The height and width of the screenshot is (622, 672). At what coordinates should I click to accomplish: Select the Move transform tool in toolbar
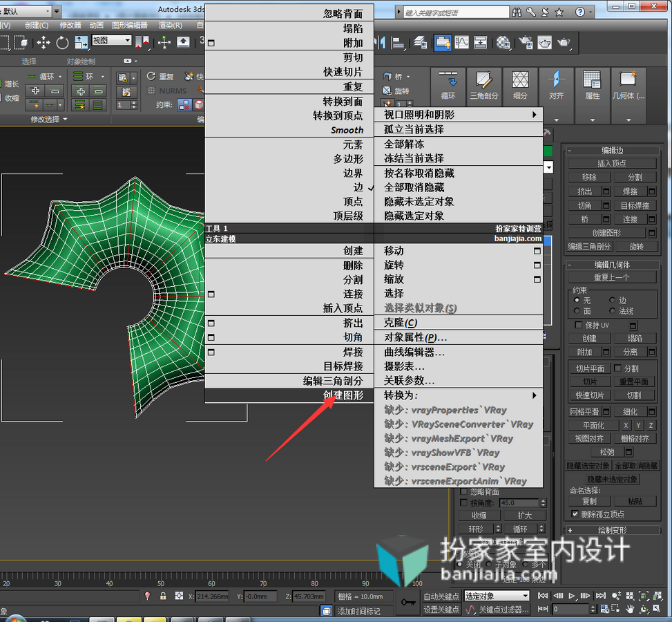pos(44,42)
